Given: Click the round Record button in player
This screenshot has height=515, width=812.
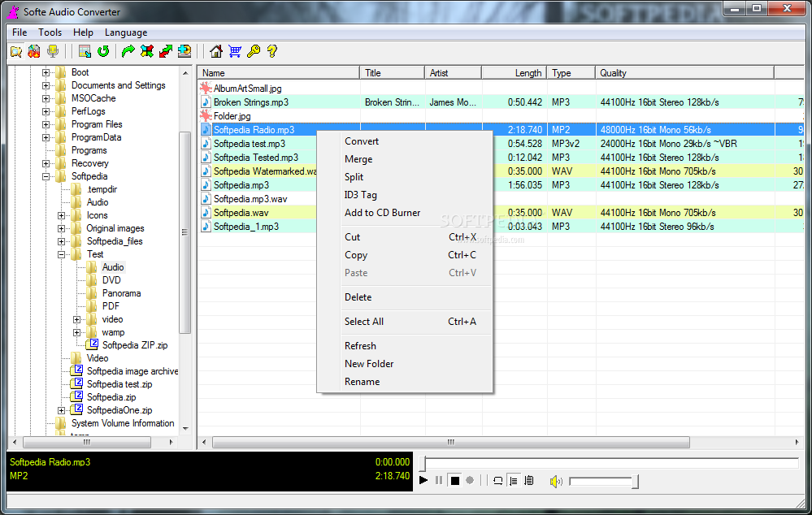Looking at the screenshot, I should (470, 480).
